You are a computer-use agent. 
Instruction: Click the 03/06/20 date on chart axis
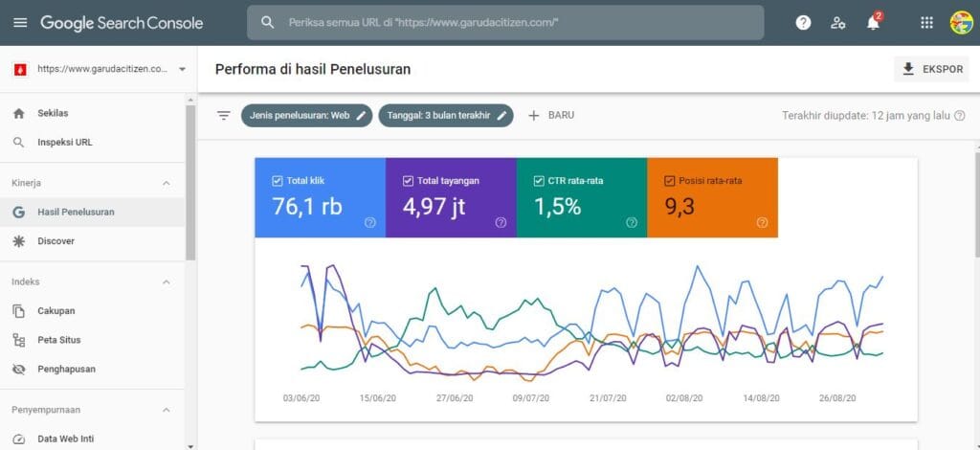(x=301, y=398)
